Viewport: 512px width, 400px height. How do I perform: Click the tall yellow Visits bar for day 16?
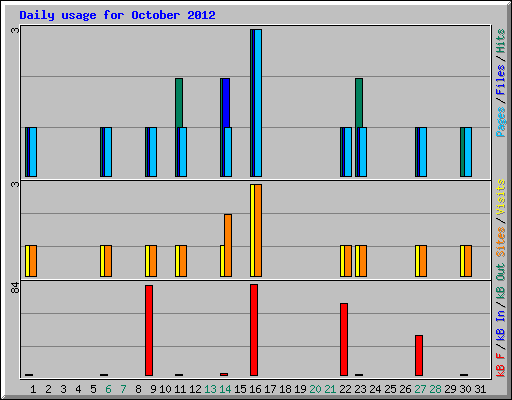(x=252, y=230)
